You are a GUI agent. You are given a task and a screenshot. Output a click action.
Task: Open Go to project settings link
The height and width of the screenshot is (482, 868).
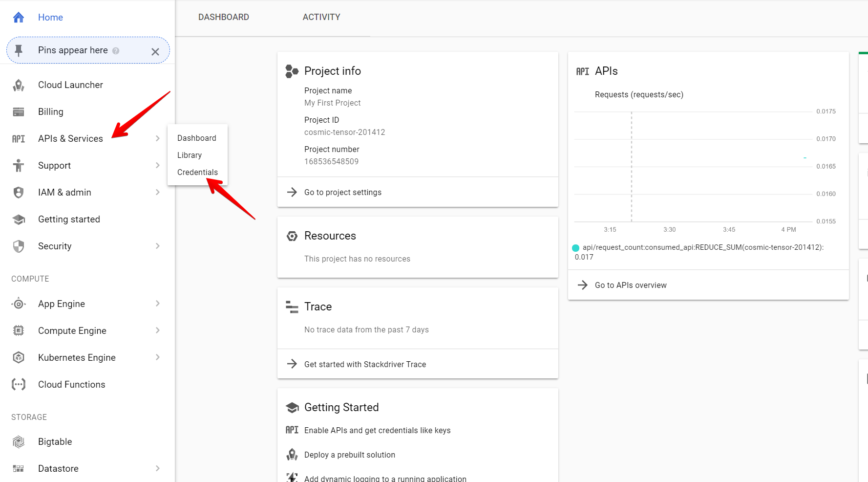coord(343,192)
